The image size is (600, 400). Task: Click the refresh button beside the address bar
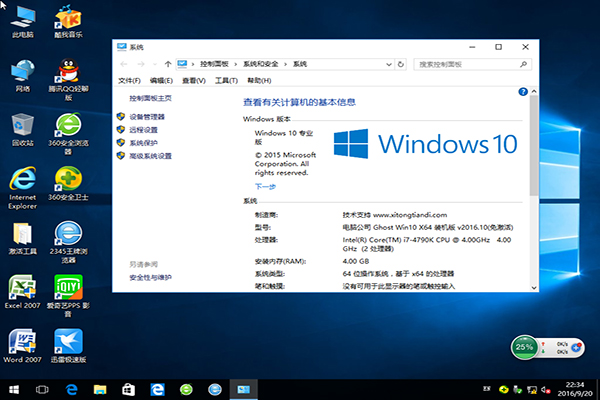pos(401,64)
